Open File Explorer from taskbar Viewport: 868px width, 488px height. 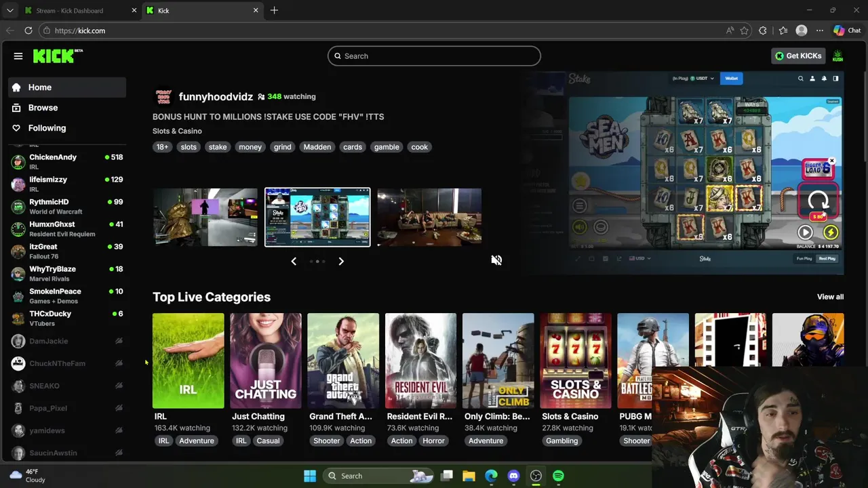click(469, 476)
